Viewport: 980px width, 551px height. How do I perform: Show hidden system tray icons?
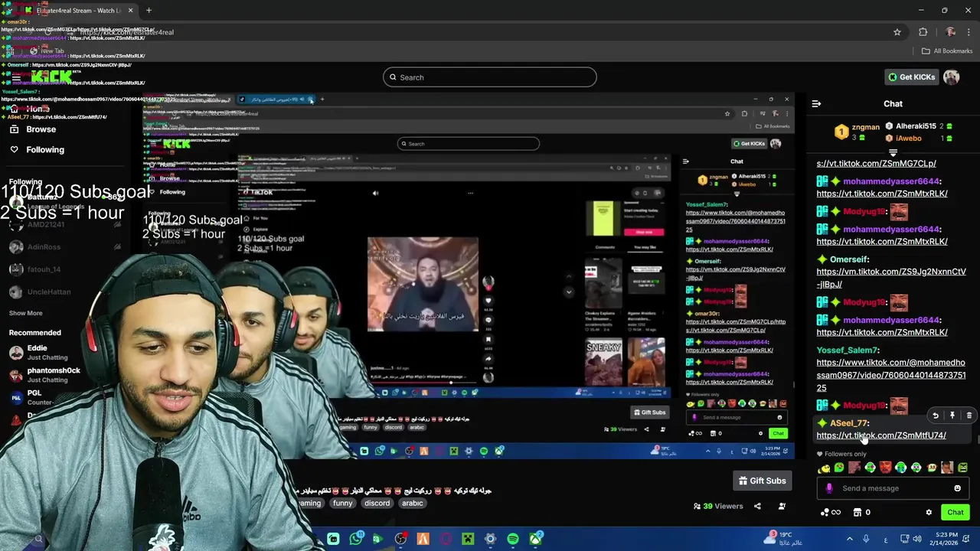(x=849, y=539)
